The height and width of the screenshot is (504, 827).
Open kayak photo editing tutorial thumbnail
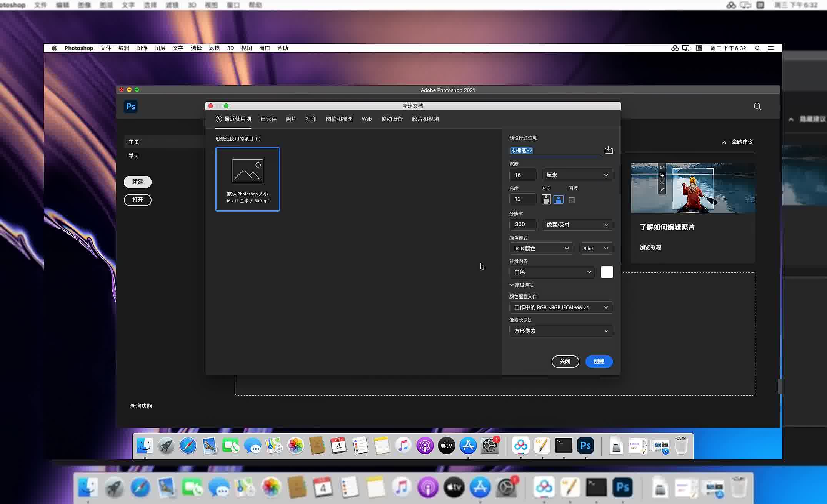[x=693, y=188]
